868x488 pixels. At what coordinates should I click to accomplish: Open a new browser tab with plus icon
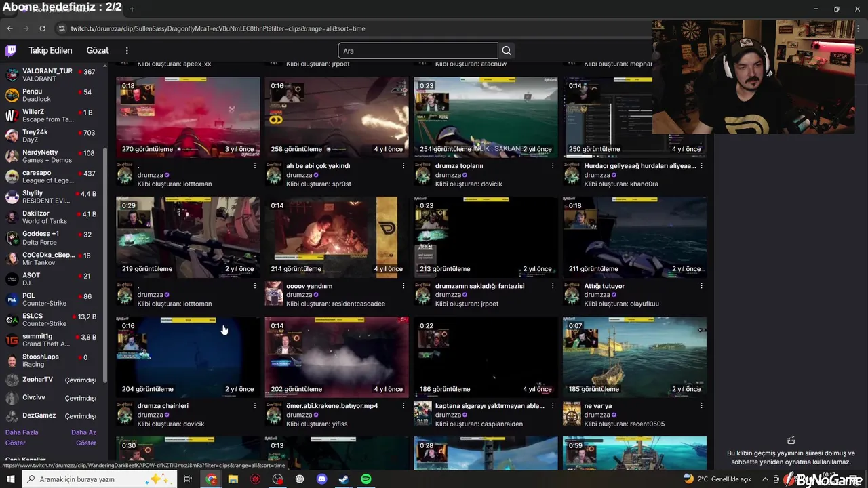[x=132, y=9]
